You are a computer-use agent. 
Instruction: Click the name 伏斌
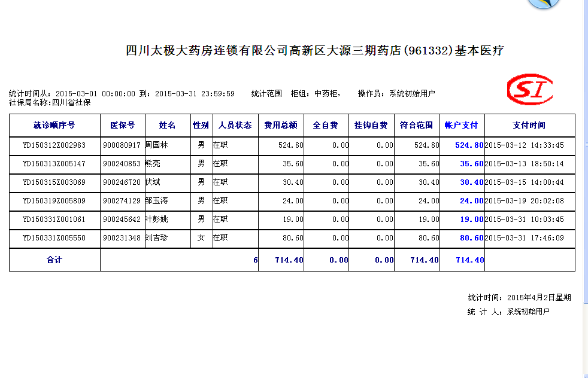point(153,182)
